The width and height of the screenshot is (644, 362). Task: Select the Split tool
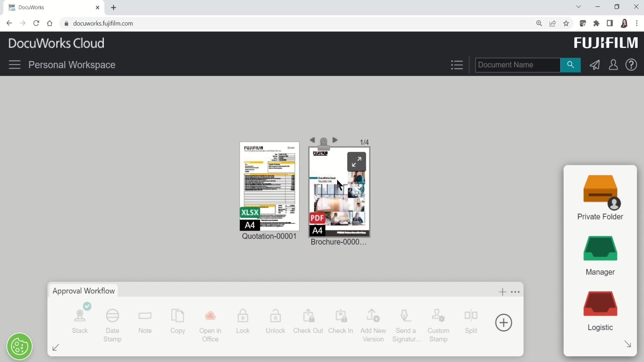pyautogui.click(x=471, y=322)
